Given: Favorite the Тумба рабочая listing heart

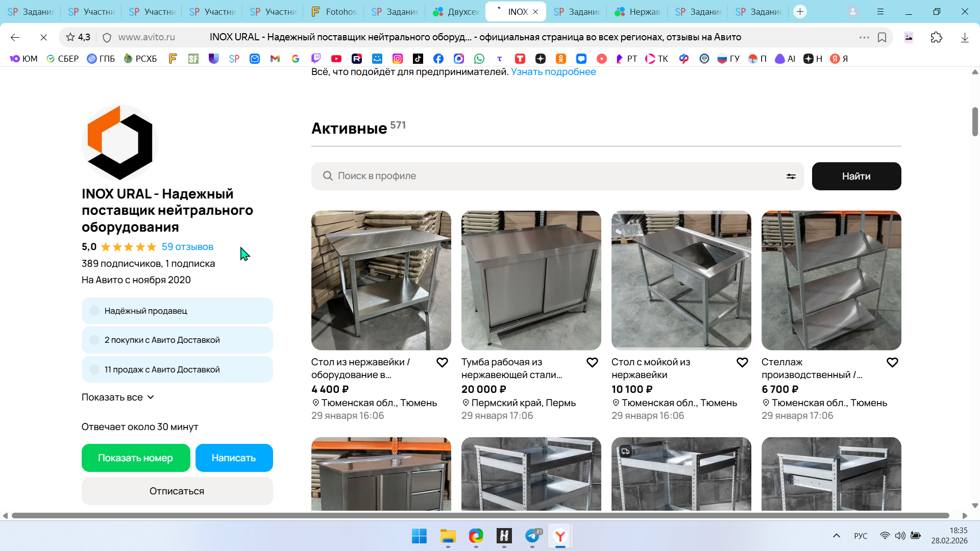Looking at the screenshot, I should coord(592,362).
